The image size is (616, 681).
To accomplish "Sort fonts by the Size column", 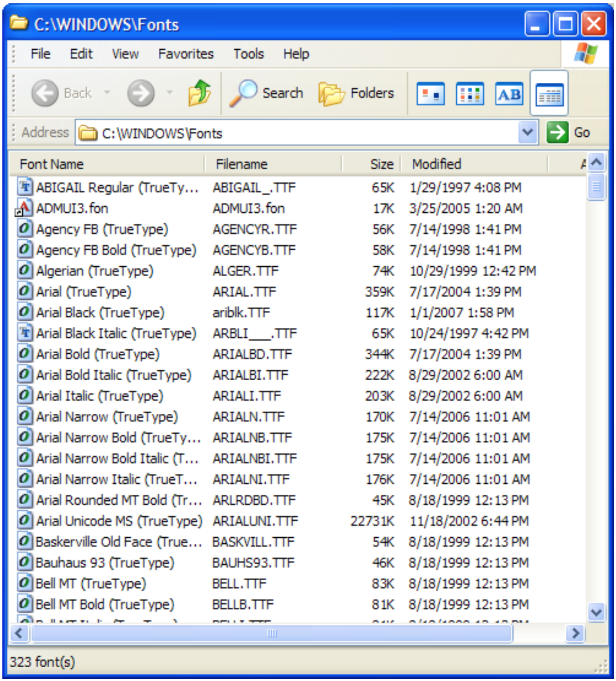I will 381,164.
